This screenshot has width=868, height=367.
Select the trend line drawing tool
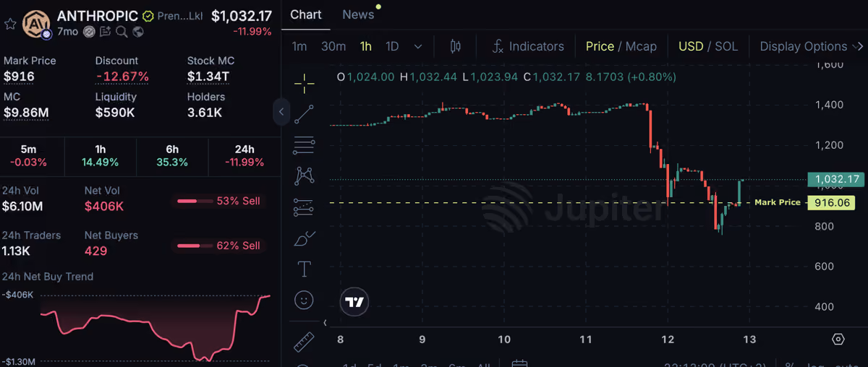(x=305, y=114)
